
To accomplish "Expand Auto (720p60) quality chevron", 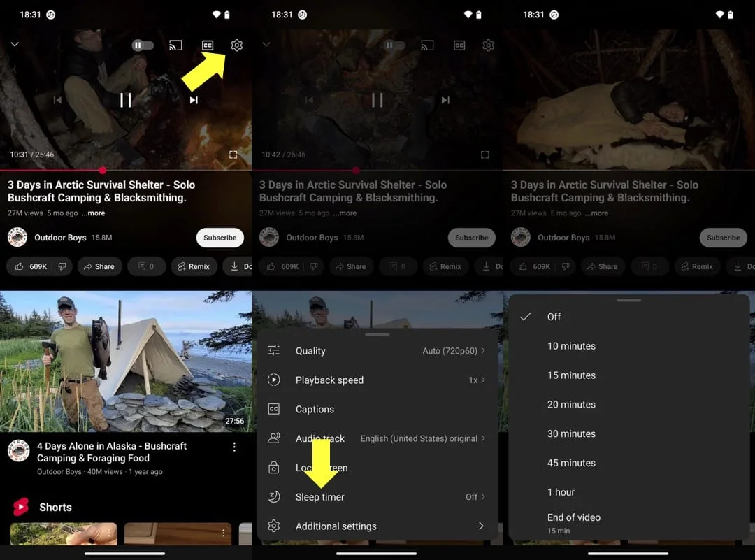I will pos(483,350).
